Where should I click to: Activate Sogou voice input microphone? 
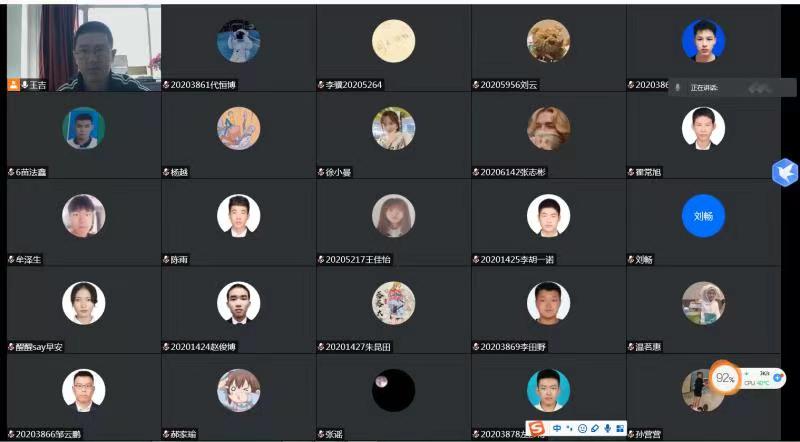point(607,428)
